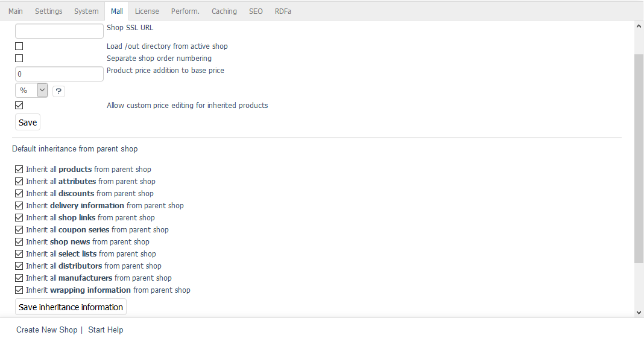644x341 pixels.
Task: Open the License tab
Action: (147, 11)
